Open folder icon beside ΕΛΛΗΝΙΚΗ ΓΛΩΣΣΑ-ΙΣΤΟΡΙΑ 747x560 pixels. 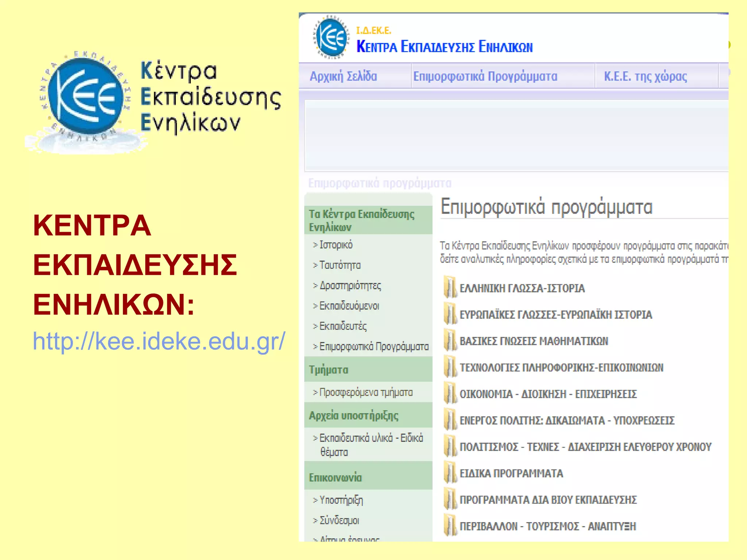tap(450, 288)
